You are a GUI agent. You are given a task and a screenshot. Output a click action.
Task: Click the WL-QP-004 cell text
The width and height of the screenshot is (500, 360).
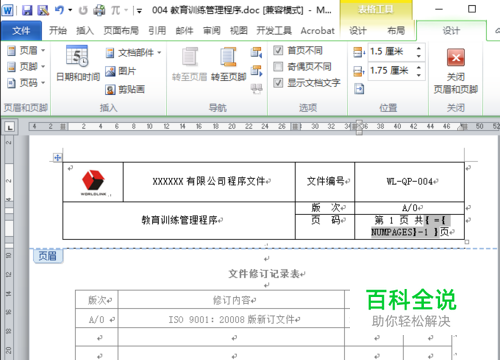[x=410, y=182]
